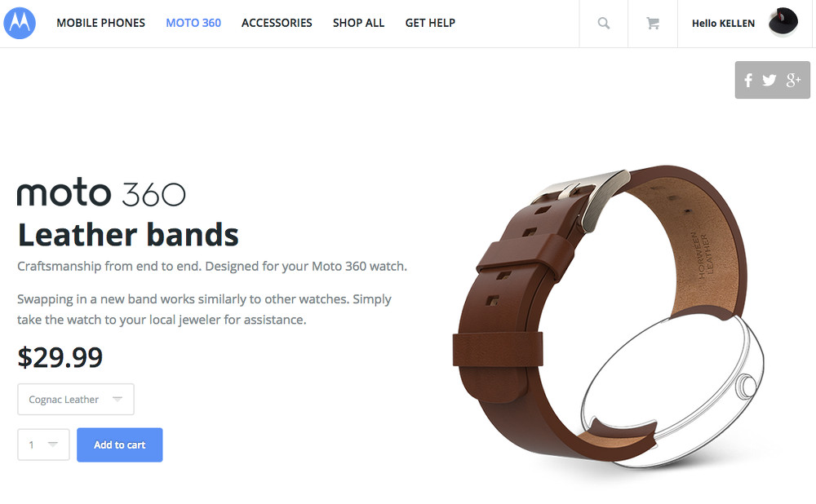Image resolution: width=816 pixels, height=504 pixels.
Task: Add to cart button
Action: (120, 444)
